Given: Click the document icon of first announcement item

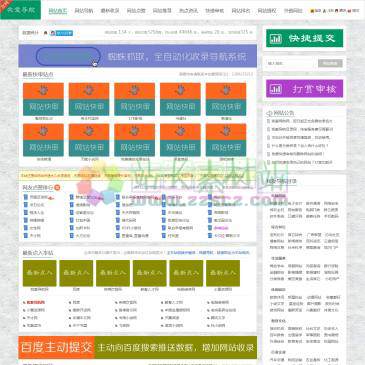Looking at the screenshot, I should tap(268, 121).
